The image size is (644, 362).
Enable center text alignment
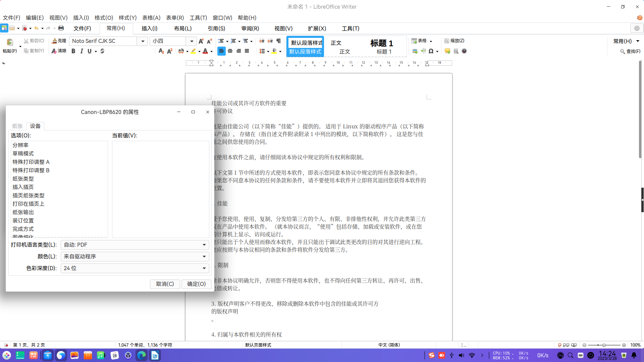(x=230, y=51)
